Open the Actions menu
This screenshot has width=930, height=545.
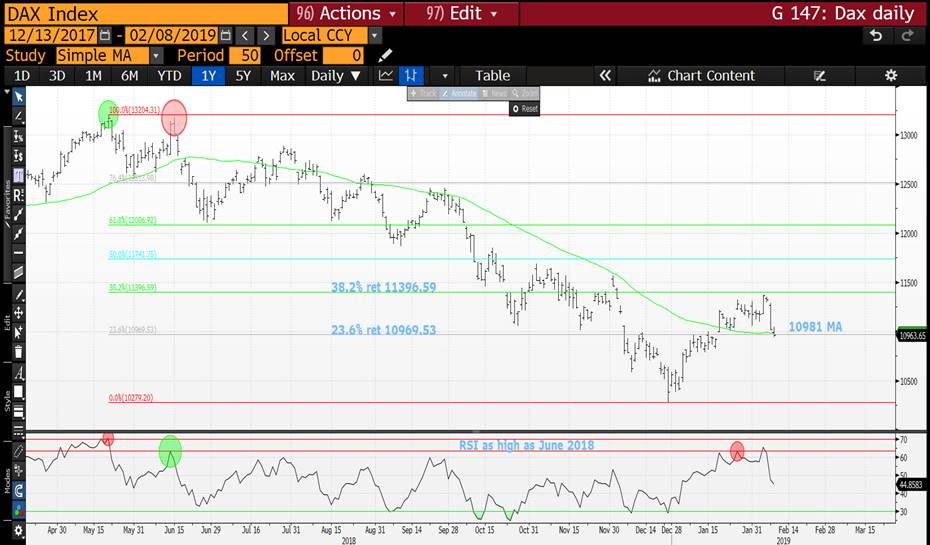pos(346,13)
